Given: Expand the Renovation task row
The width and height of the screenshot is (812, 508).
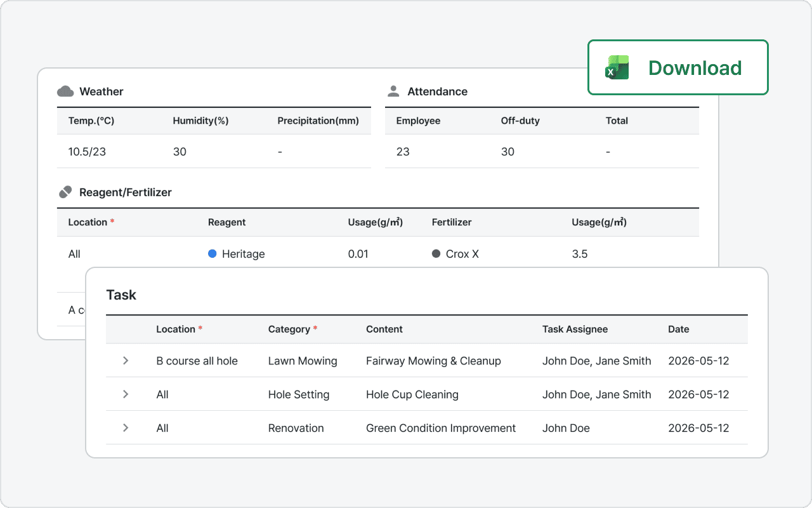Looking at the screenshot, I should [x=126, y=428].
